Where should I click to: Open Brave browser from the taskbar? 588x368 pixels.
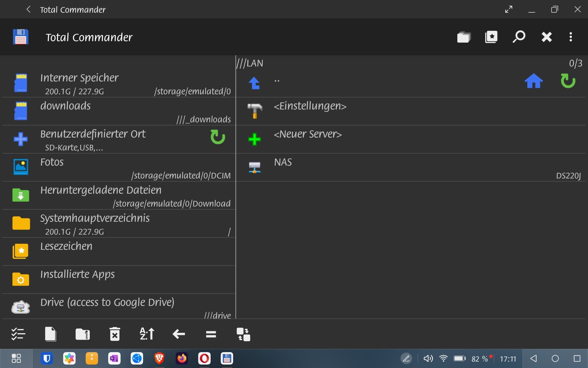[159, 358]
